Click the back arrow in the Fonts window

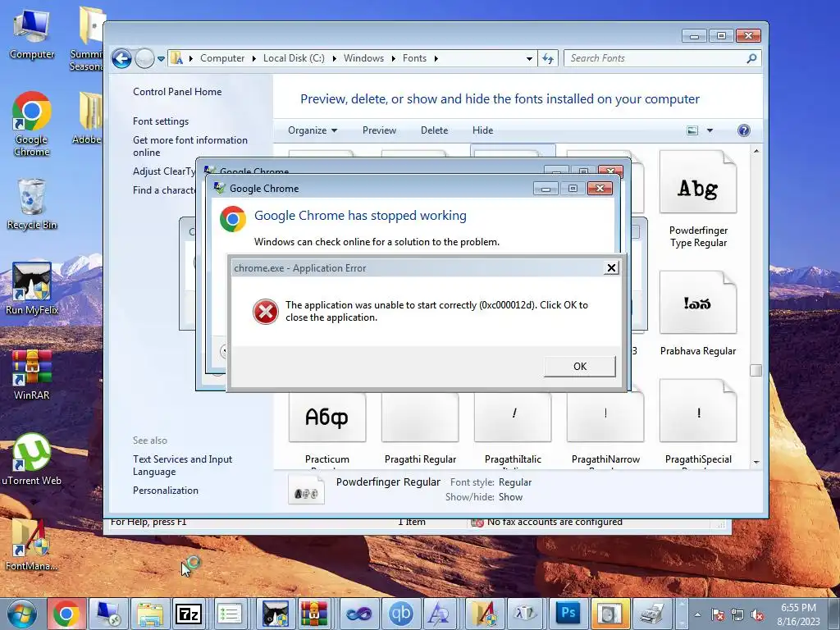tap(121, 58)
